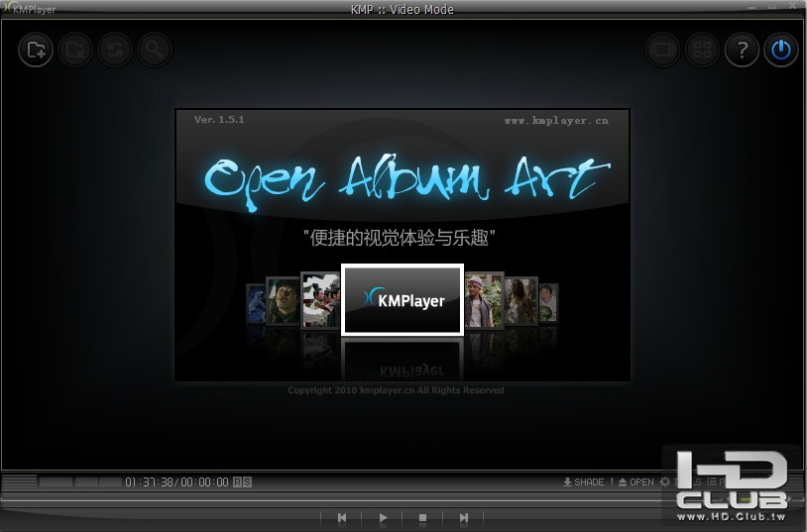Click the refresh album list icon
The height and width of the screenshot is (532, 807).
pyautogui.click(x=115, y=50)
